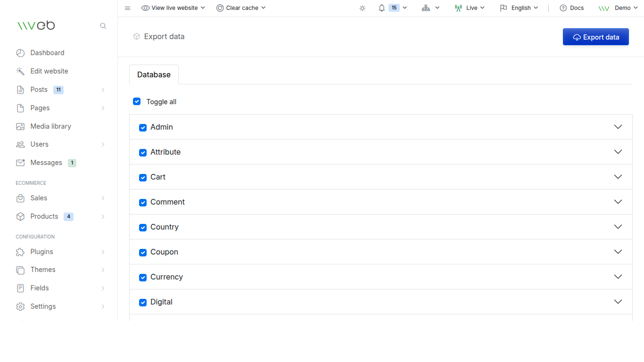Expand the Attribute section chevron
Screen dimensions: 644x362
(x=618, y=152)
